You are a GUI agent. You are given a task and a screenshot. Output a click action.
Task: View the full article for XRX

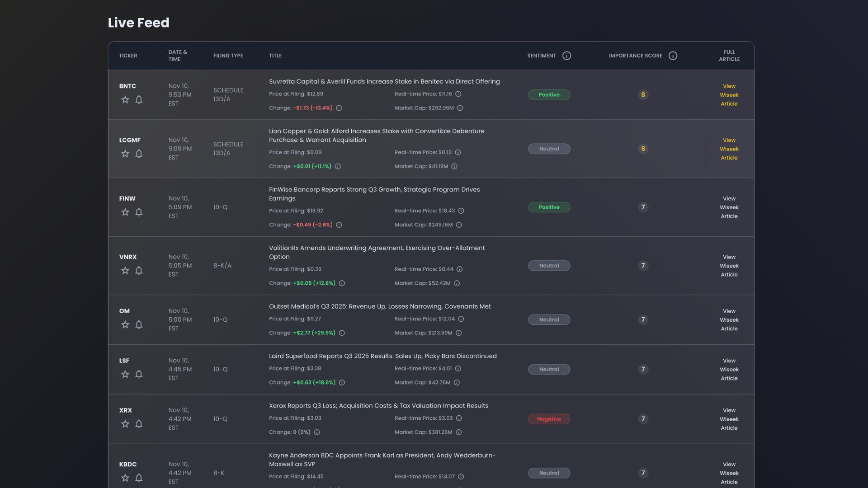click(x=729, y=418)
